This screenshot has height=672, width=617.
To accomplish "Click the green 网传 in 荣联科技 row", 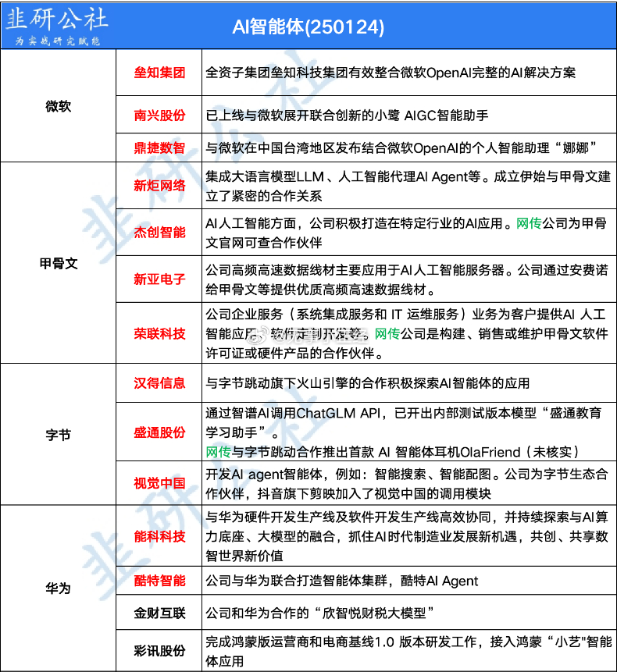I will (x=387, y=333).
